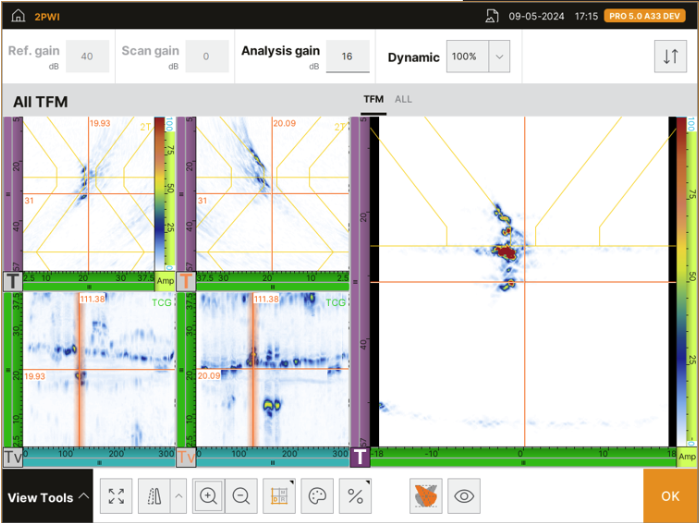The height and width of the screenshot is (523, 699).
Task: Switch to the ALL tab
Action: click(403, 100)
